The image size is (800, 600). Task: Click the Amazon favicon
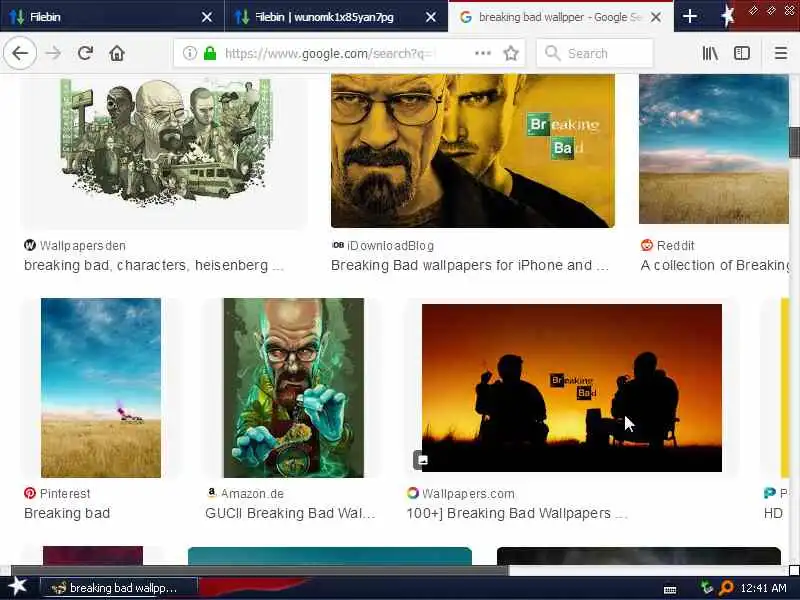(211, 492)
